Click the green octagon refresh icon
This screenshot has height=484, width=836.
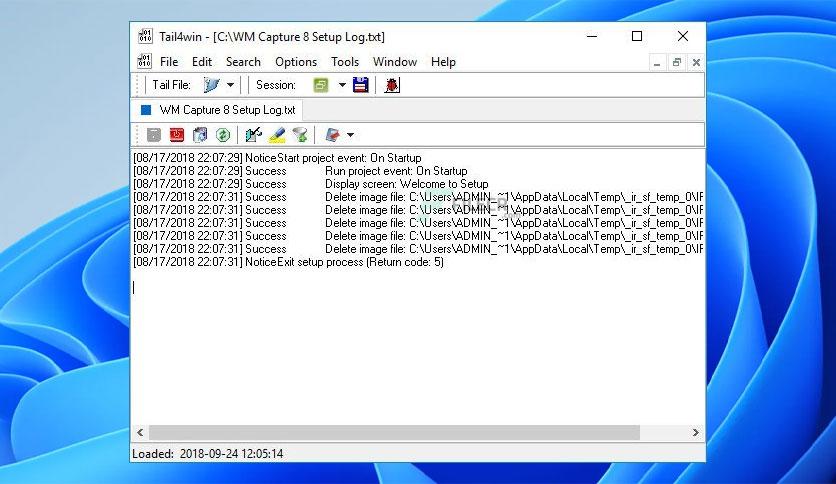[223, 135]
